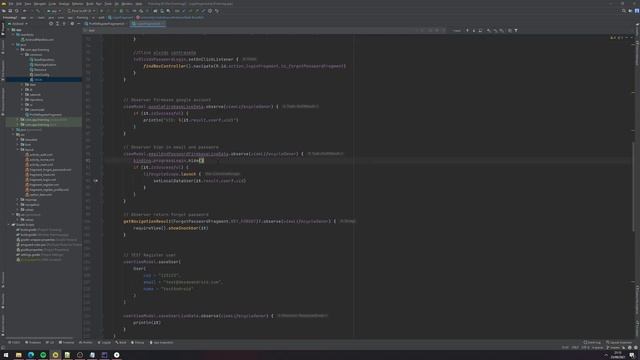
Task: Click the Windows Start button
Action: [6, 355]
